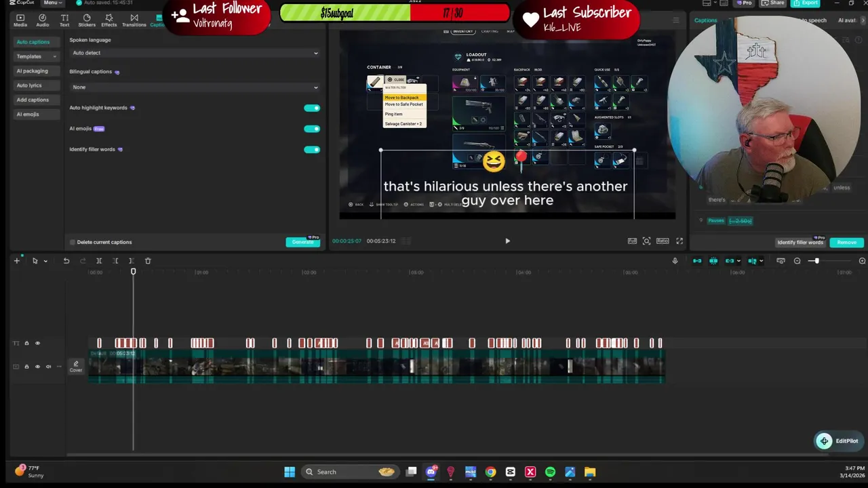Split clip at playhead
Image resolution: width=868 pixels, height=488 pixels.
point(99,261)
